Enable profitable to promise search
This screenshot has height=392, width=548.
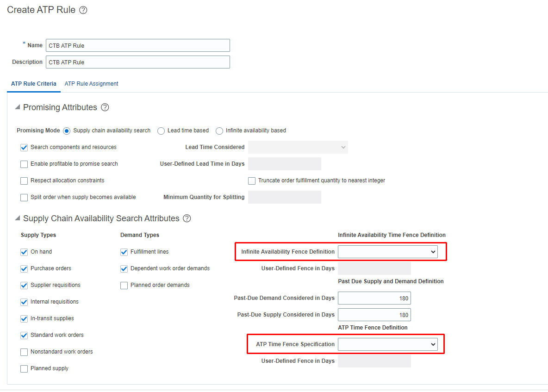[24, 164]
